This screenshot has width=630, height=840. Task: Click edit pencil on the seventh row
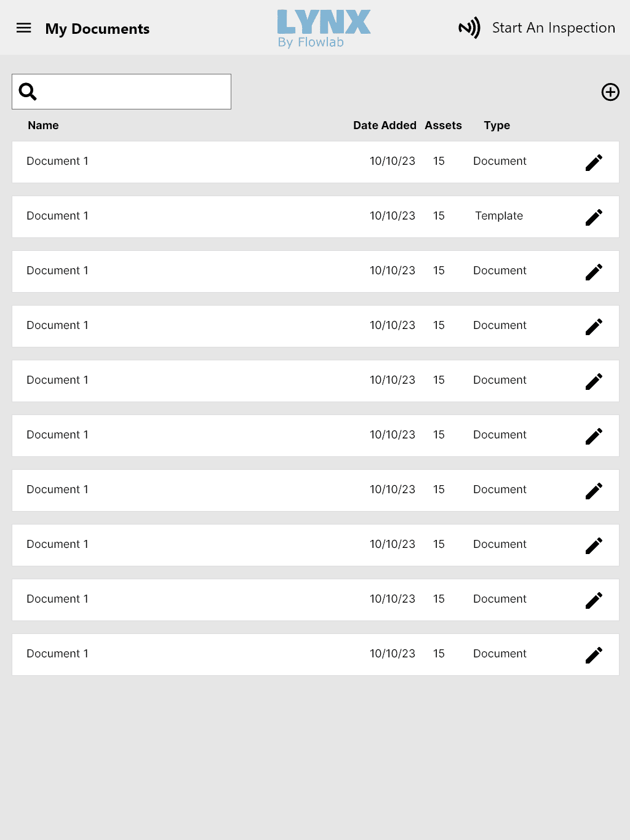click(x=594, y=491)
